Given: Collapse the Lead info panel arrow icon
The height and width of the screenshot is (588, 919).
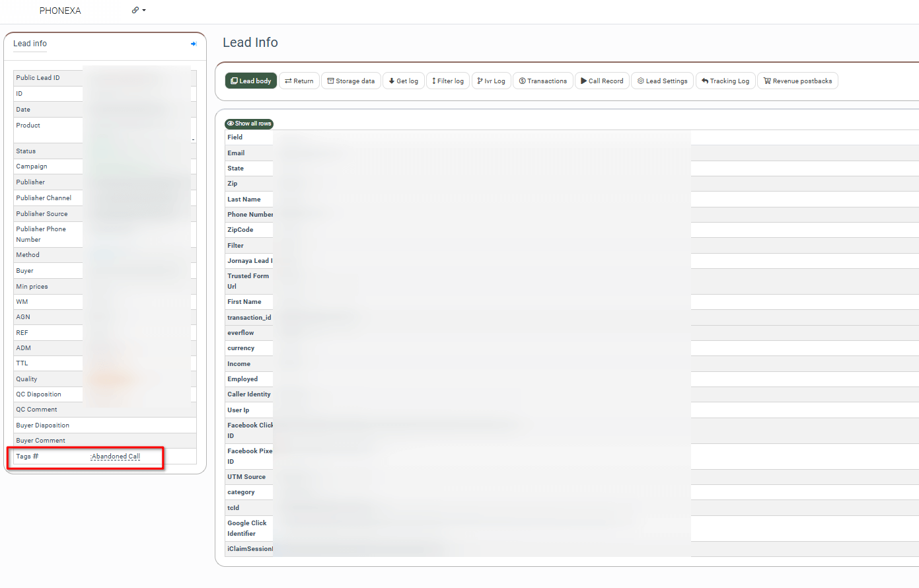Looking at the screenshot, I should pos(194,44).
